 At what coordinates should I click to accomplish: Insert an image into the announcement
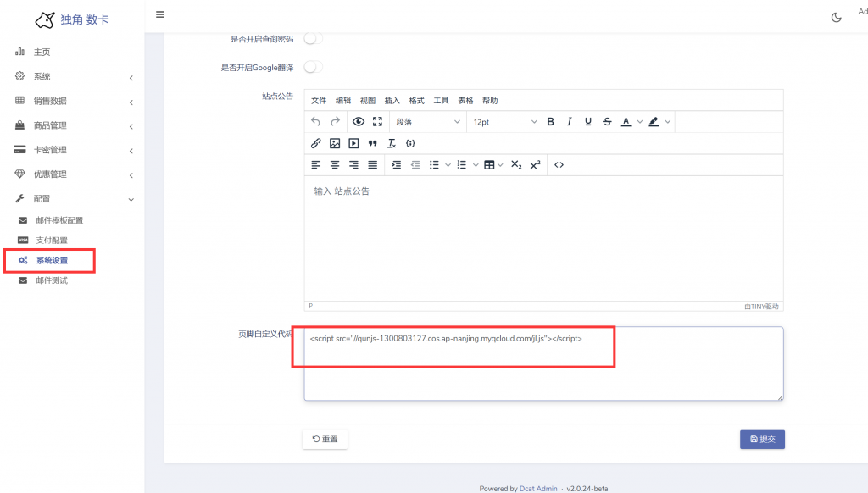click(x=335, y=143)
